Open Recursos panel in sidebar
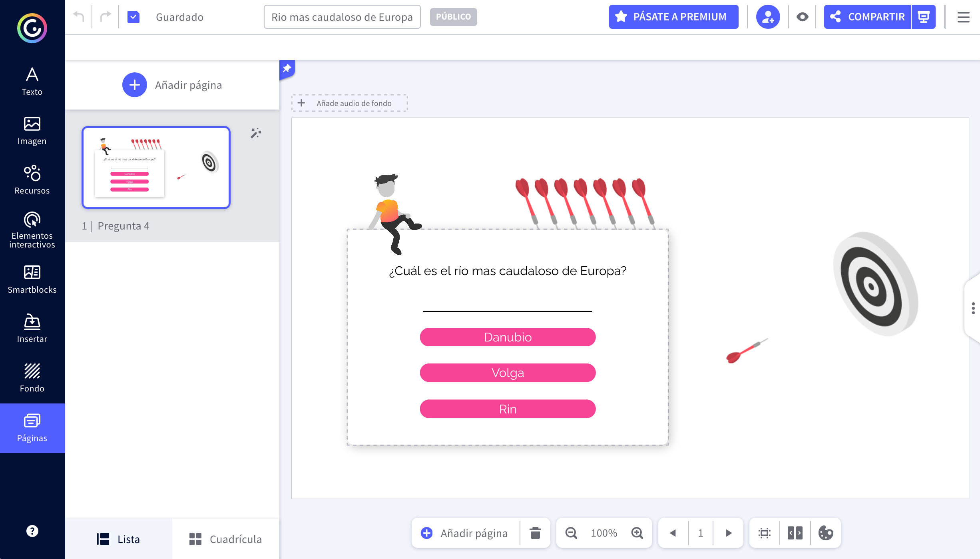The height and width of the screenshot is (559, 980). click(x=32, y=180)
